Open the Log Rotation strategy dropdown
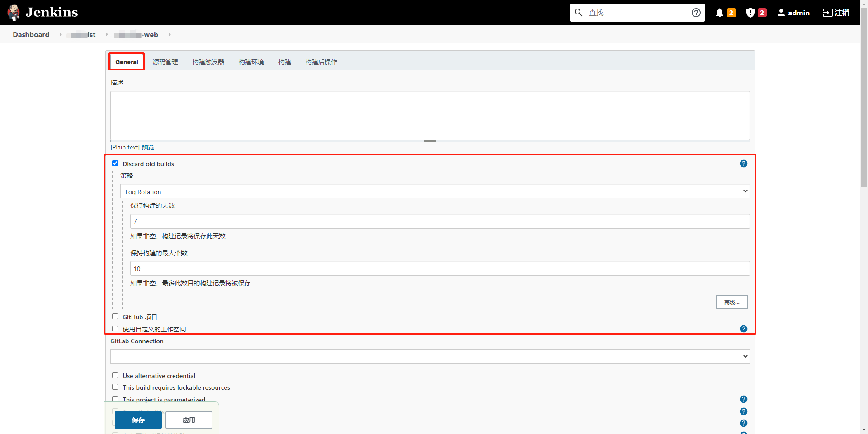The image size is (868, 434). (x=435, y=191)
